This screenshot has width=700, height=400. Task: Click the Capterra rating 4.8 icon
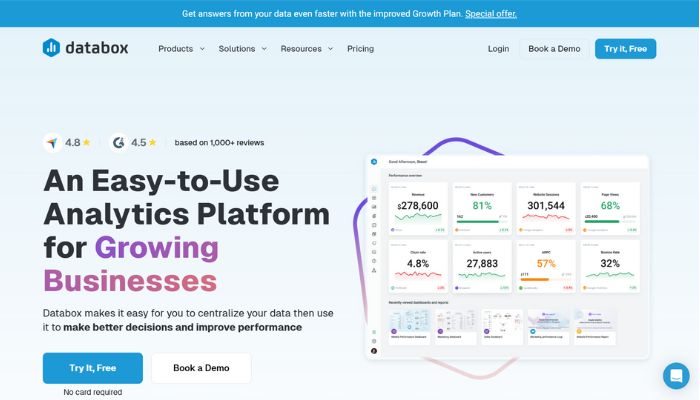pyautogui.click(x=53, y=143)
